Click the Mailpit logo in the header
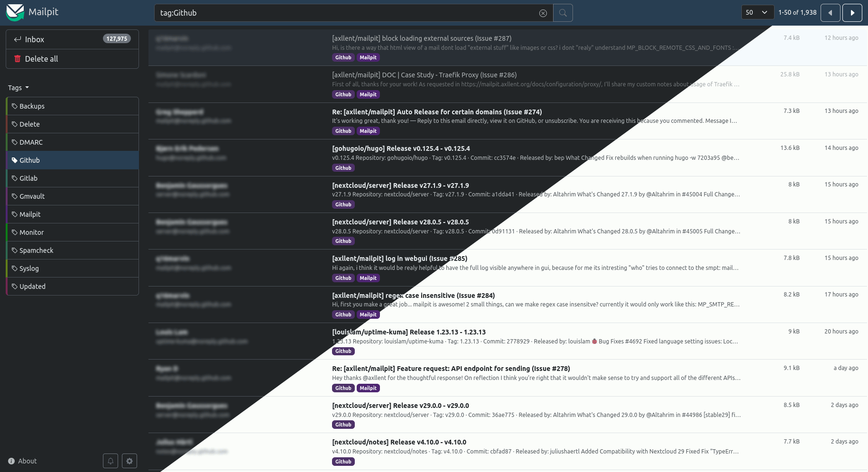The width and height of the screenshot is (868, 472). [x=16, y=12]
